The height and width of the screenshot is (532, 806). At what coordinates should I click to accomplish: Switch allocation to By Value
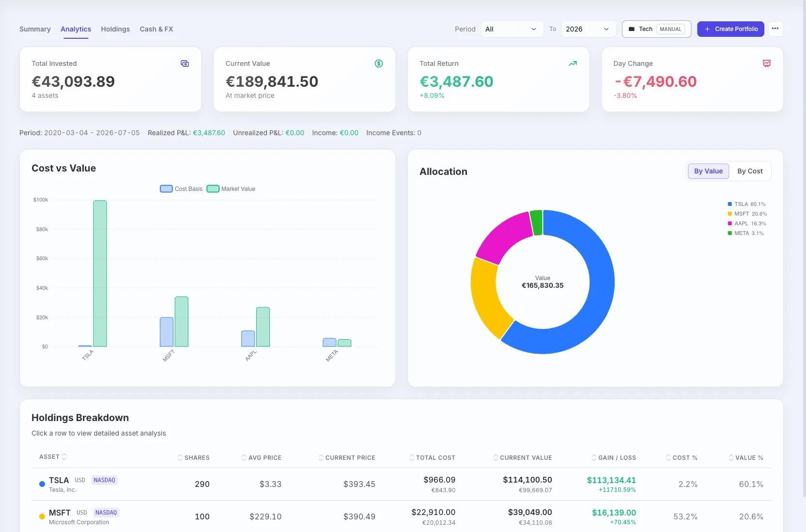click(708, 171)
